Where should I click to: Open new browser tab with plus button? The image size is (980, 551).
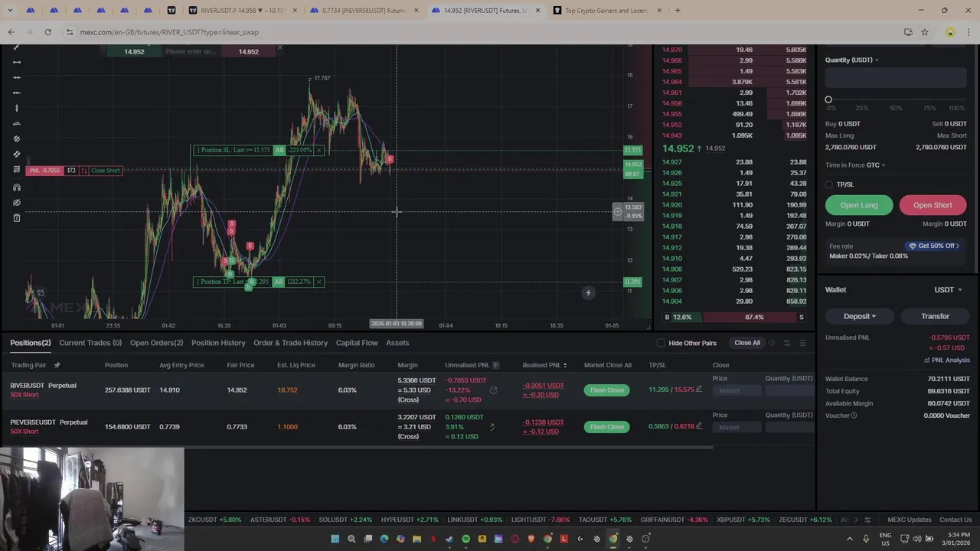tap(678, 11)
